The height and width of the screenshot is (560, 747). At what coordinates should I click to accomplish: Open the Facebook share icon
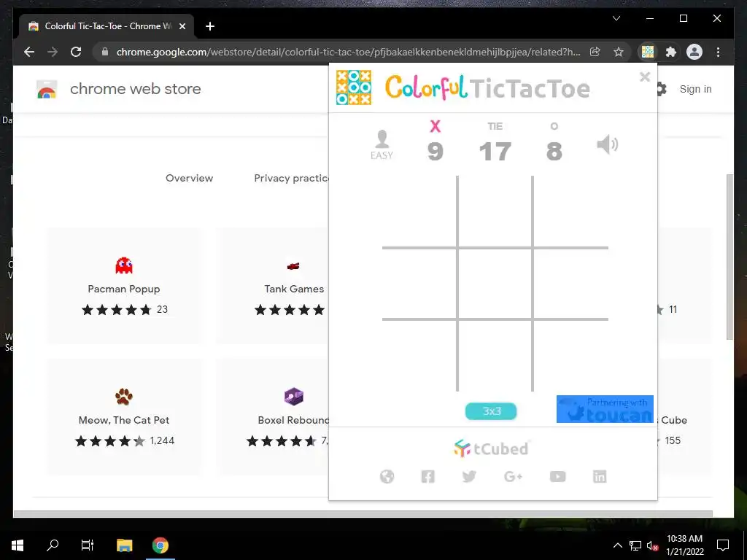click(427, 476)
